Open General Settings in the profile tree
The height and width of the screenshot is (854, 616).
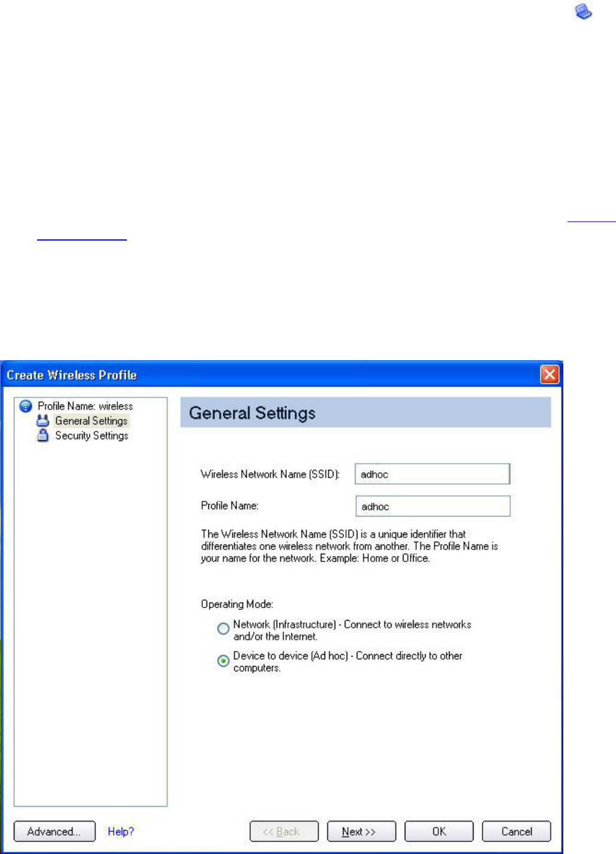pyautogui.click(x=92, y=421)
